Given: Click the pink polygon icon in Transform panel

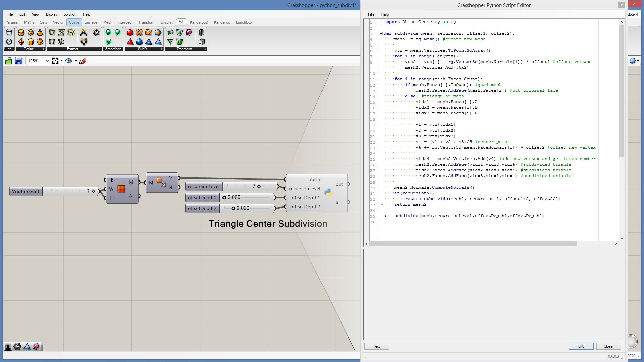Looking at the screenshot, I should coord(189,33).
